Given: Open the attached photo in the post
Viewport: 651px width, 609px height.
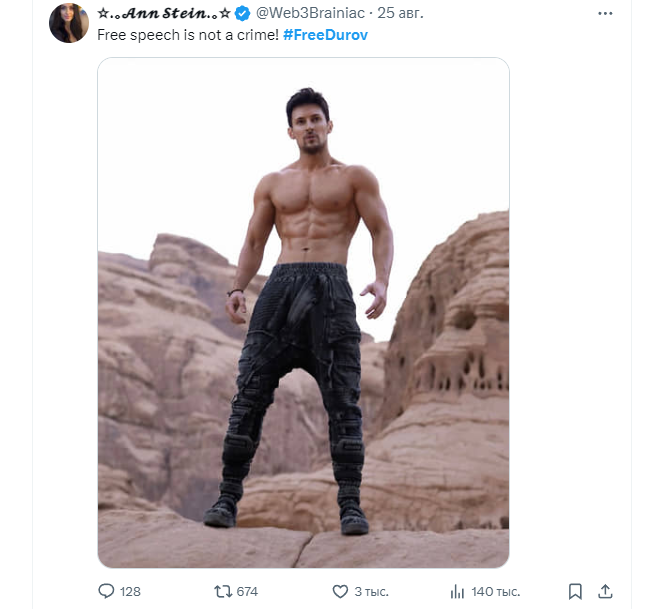Looking at the screenshot, I should pos(303,312).
